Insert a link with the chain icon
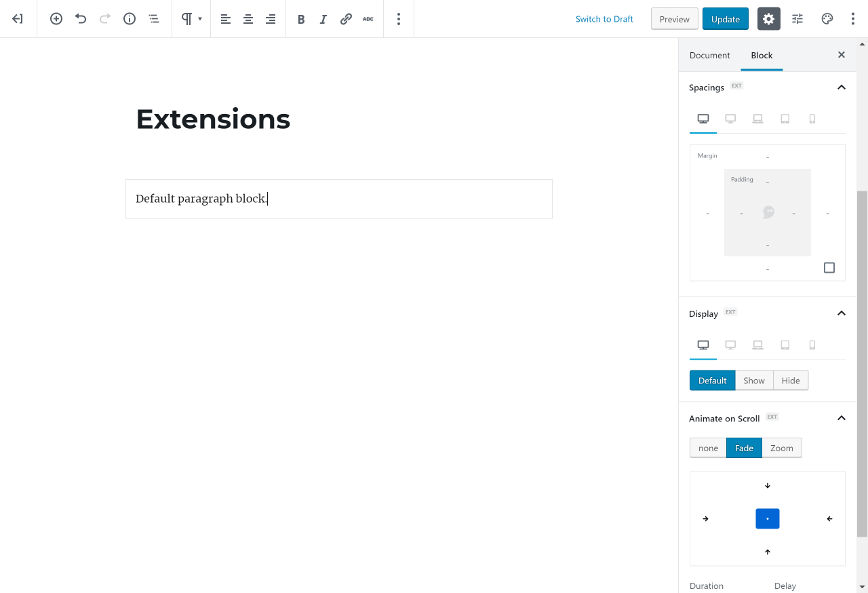Viewport: 868px width, 593px height. click(346, 19)
